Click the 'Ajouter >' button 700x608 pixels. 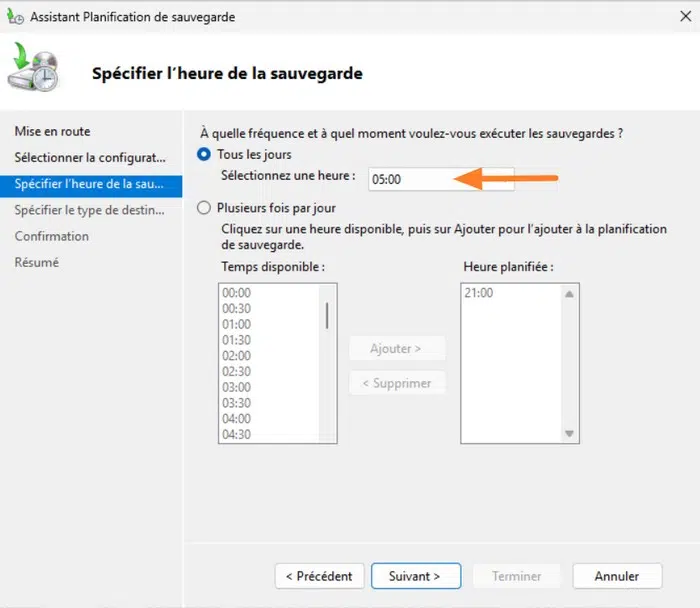(397, 348)
